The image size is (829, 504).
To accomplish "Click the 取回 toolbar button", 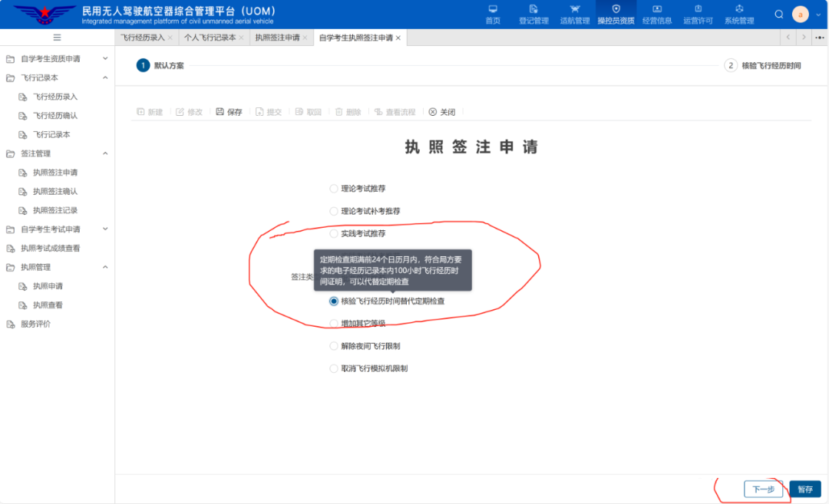I will pyautogui.click(x=309, y=112).
